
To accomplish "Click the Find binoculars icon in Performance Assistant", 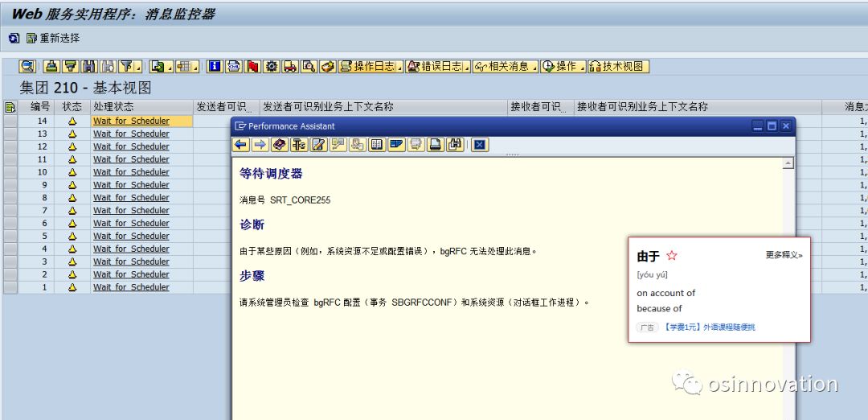I will click(x=455, y=145).
